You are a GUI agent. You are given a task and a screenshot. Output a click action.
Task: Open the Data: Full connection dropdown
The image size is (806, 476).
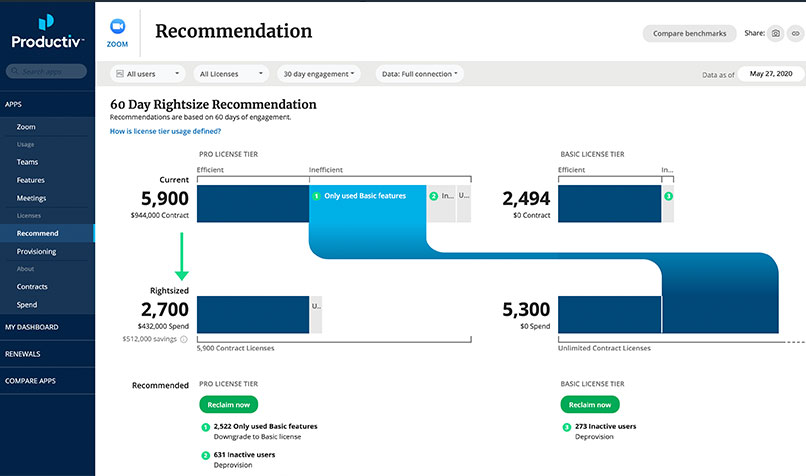click(419, 74)
